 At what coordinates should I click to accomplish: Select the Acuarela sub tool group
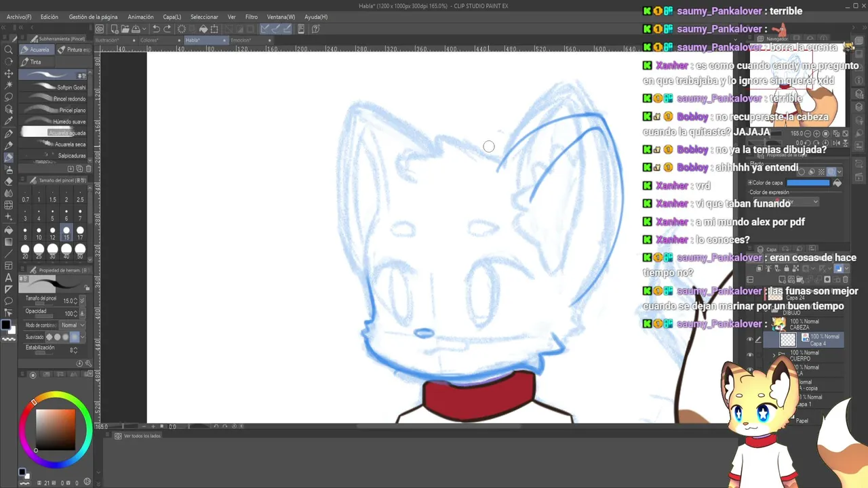[36, 49]
